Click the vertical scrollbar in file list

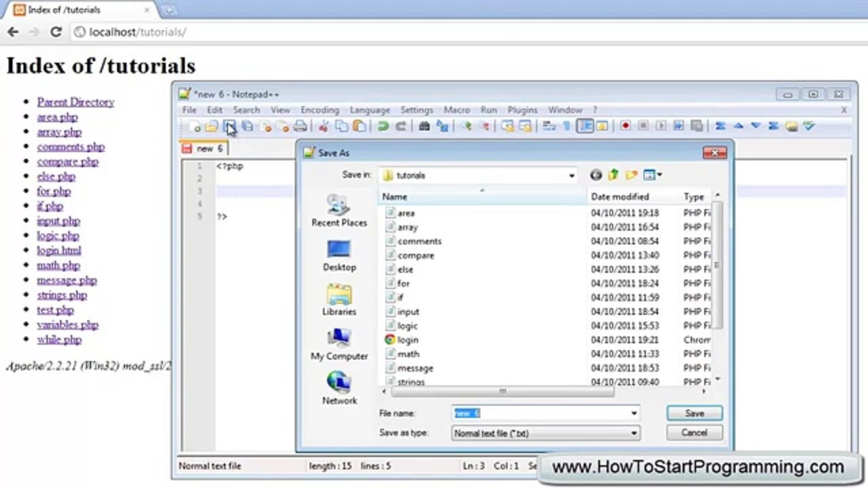[x=717, y=264]
